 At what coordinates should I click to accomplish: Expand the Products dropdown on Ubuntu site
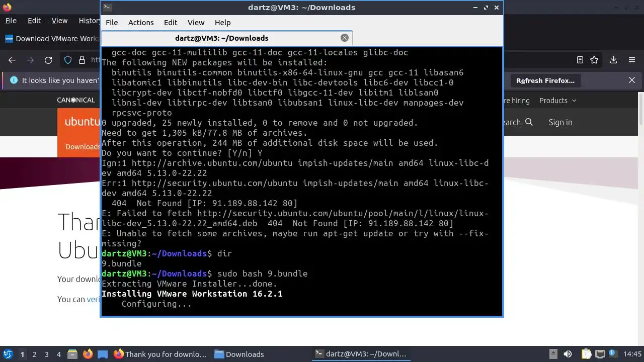(x=557, y=101)
